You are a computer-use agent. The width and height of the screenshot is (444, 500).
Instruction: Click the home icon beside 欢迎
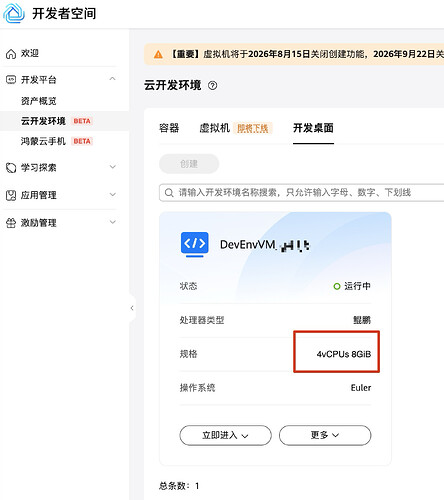pyautogui.click(x=11, y=54)
